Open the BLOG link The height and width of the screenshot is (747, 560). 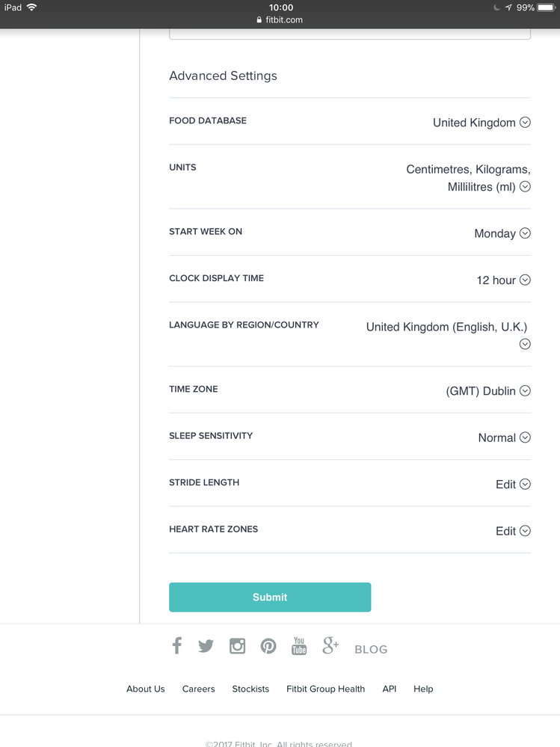[x=371, y=650]
